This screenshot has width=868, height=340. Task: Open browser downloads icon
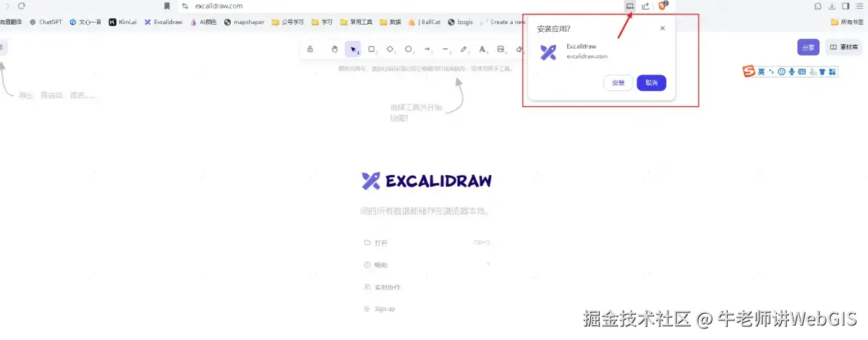833,6
